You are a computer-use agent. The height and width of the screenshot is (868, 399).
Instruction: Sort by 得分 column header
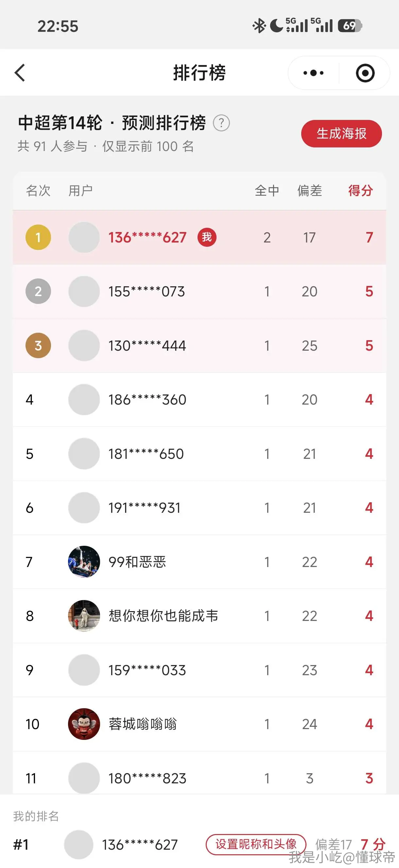coord(360,191)
